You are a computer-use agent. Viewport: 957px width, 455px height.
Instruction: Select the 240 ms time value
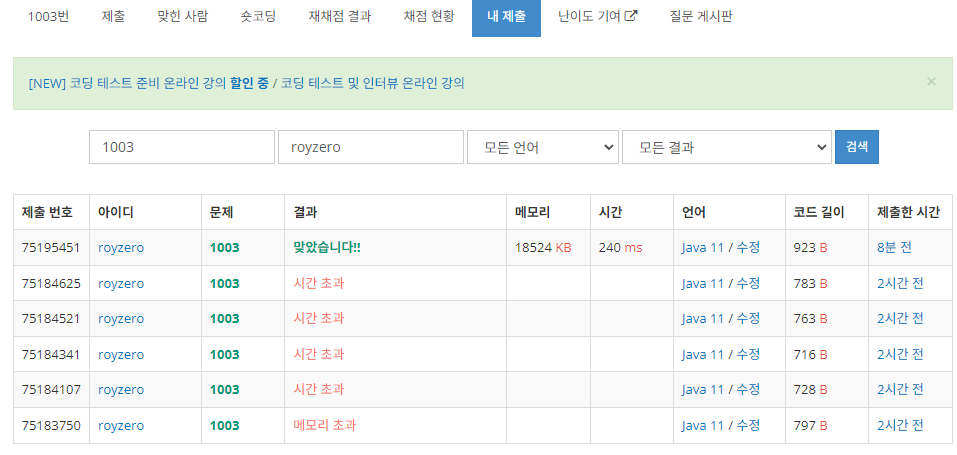pos(620,248)
